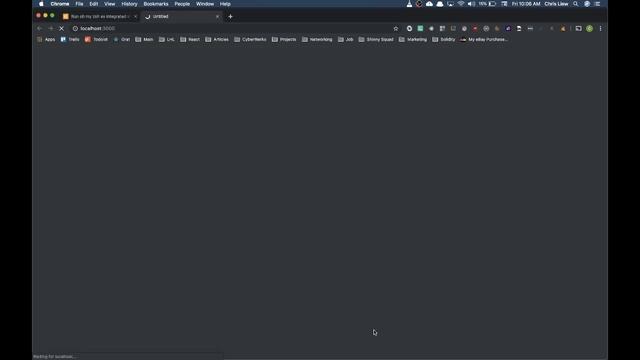640x360 pixels.
Task: Click the red extension icon in toolbar
Action: tap(475, 29)
